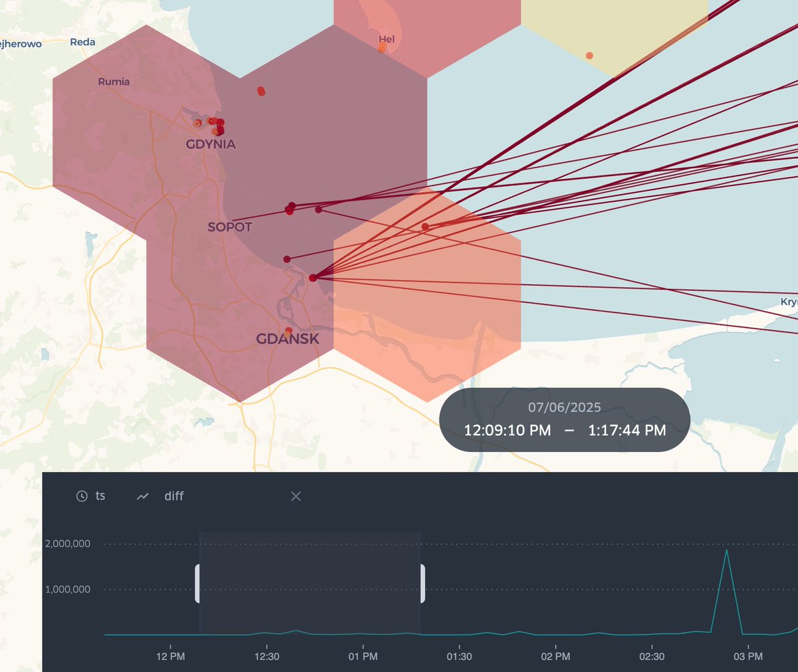This screenshot has height=672, width=798.
Task: Click the 03 PM axis label
Action: coord(747,656)
